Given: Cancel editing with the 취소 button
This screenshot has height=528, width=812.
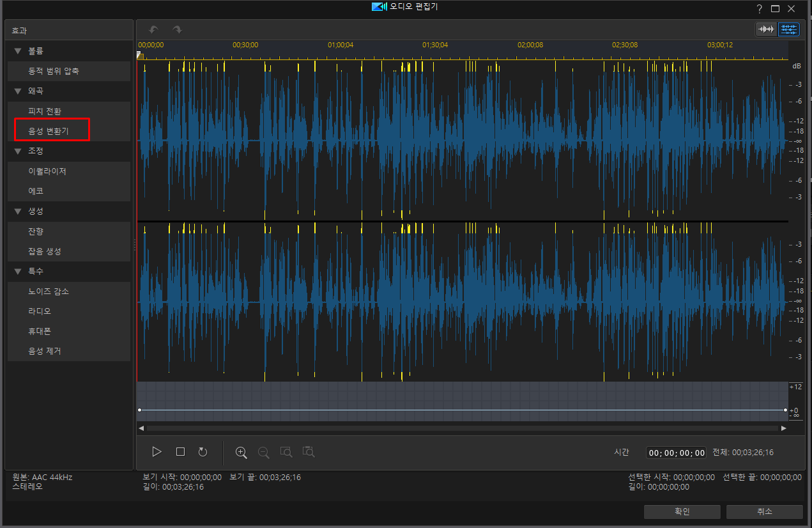Looking at the screenshot, I should [x=765, y=511].
